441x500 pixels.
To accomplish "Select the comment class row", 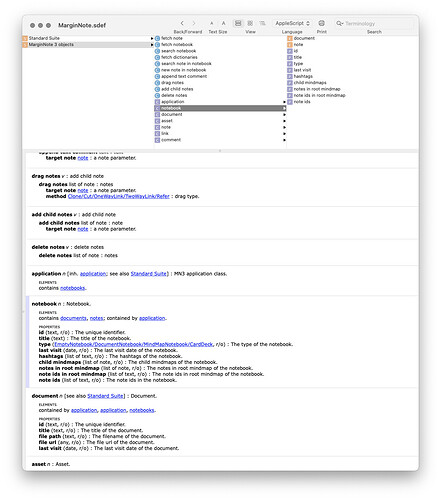I will (x=220, y=140).
